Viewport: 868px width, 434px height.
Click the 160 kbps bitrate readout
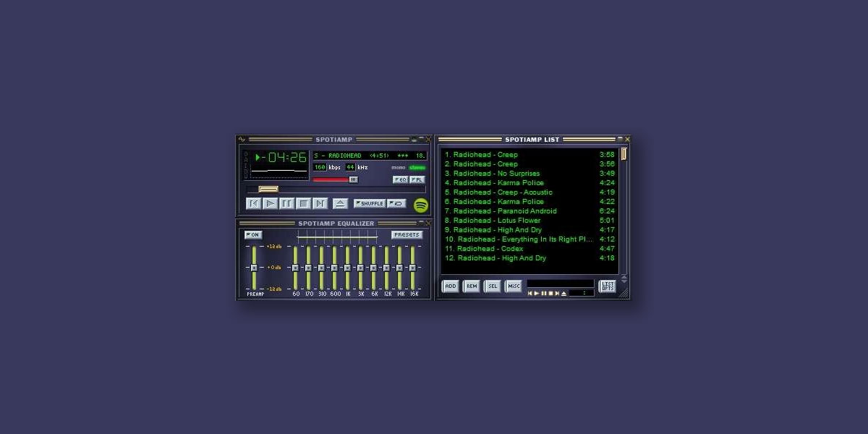tap(320, 167)
